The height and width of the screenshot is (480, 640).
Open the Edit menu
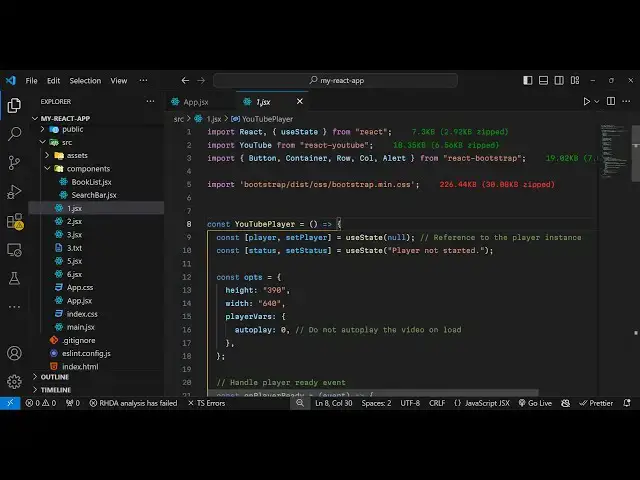[x=53, y=81]
